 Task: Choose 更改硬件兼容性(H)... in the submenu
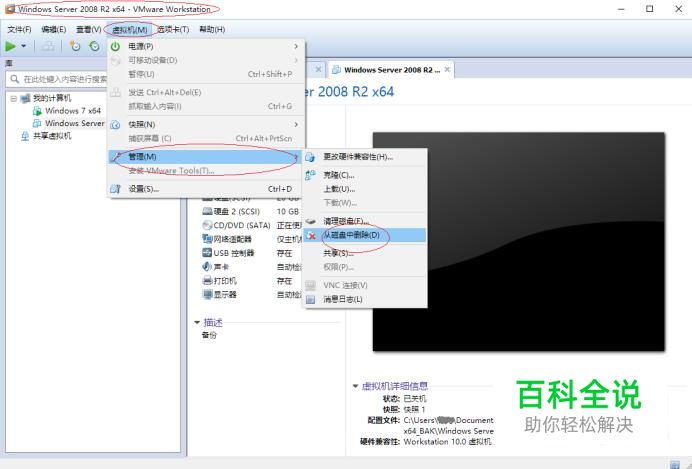365,157
